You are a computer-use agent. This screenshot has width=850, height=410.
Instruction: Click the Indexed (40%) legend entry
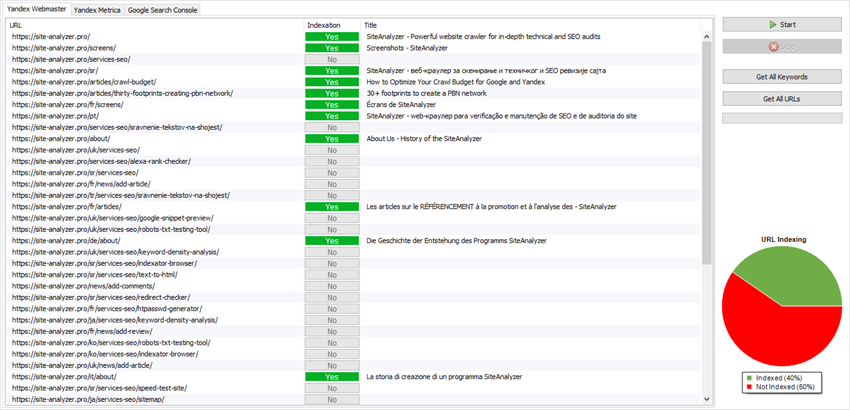777,377
